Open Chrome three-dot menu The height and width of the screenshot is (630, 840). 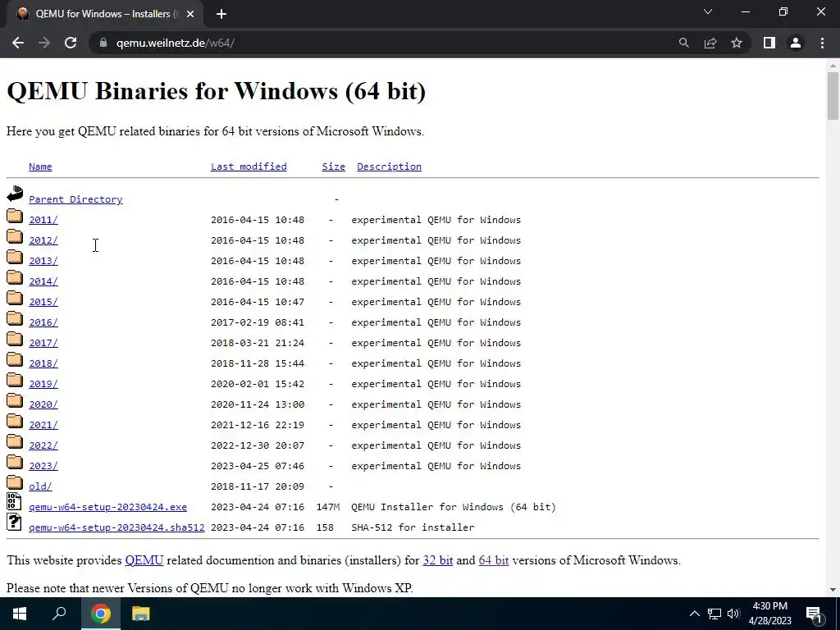822,43
